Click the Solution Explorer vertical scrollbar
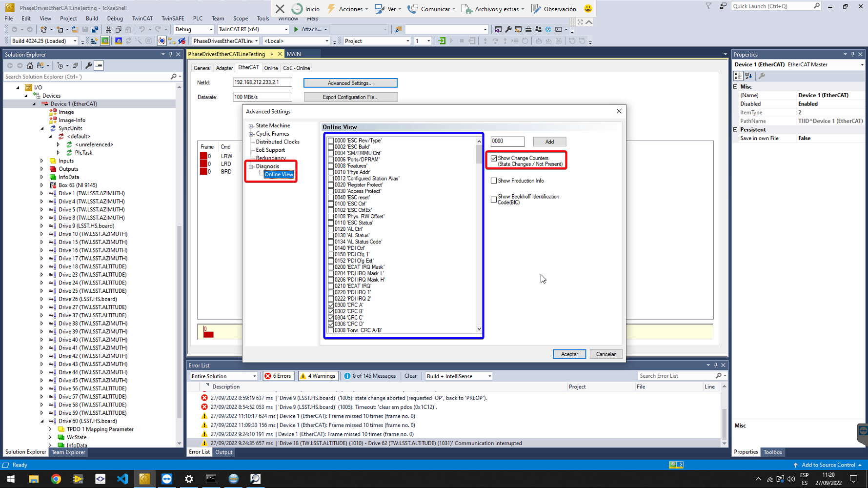 (179, 264)
